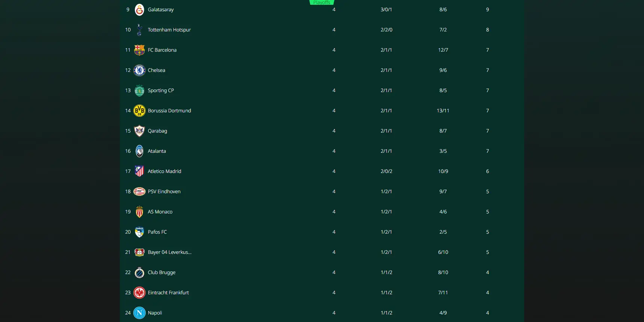This screenshot has height=322, width=644.
Task: Click the Atletico Madrid crest
Action: point(139,171)
